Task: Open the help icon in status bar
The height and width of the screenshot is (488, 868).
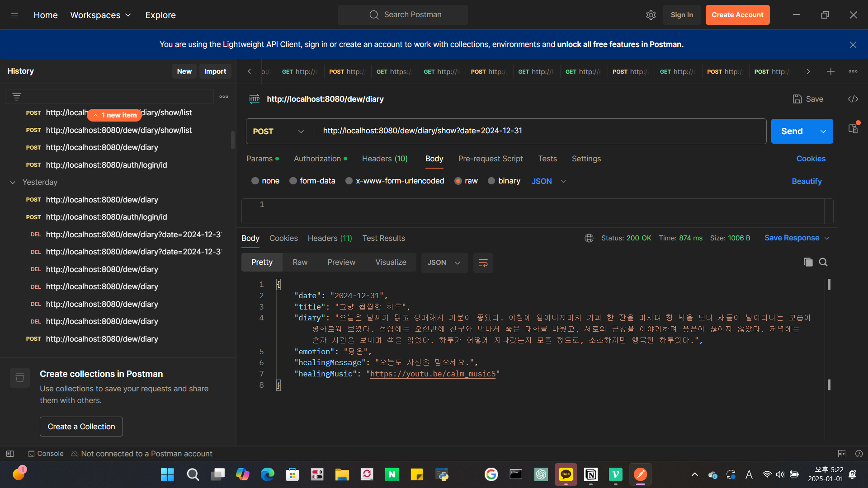Action: coord(859,454)
